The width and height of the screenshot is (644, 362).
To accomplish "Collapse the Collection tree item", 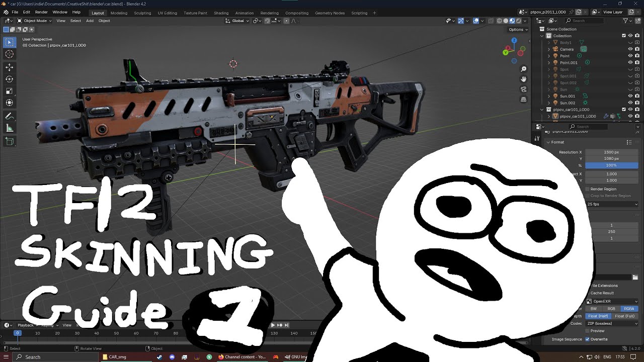I will click(x=542, y=36).
